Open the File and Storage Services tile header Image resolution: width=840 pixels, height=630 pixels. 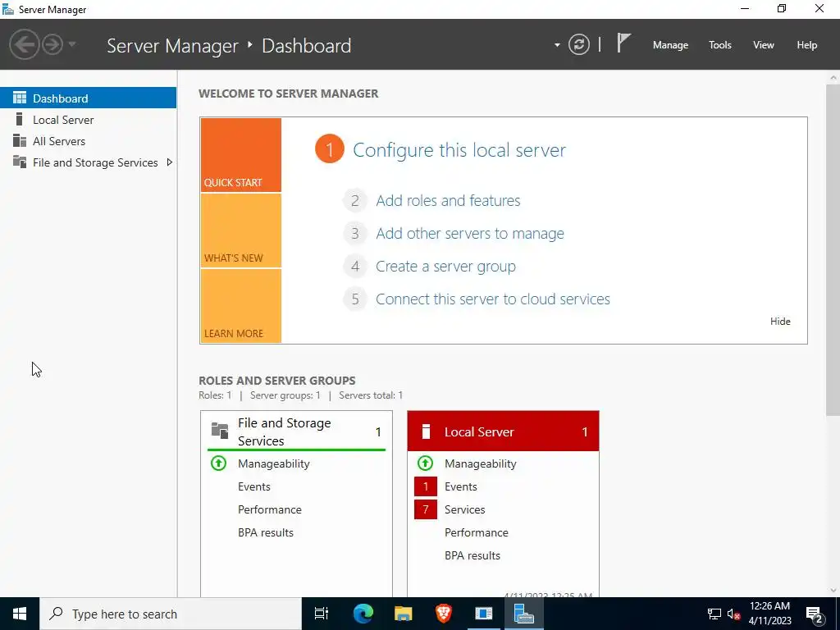click(296, 431)
